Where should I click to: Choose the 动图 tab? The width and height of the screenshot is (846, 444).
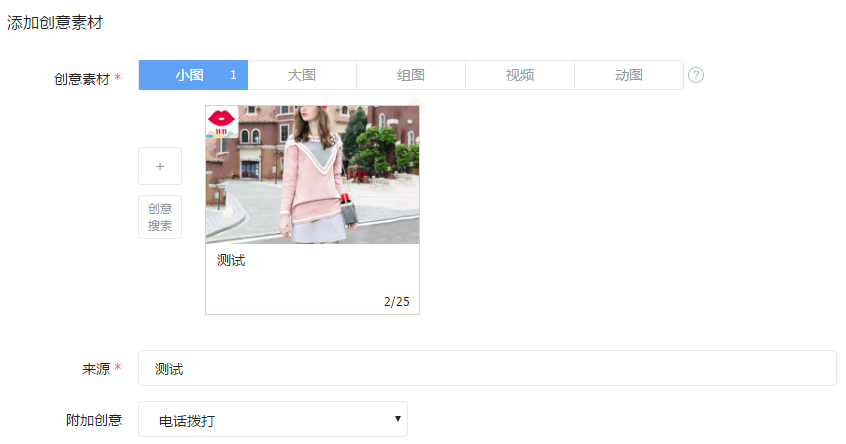[629, 75]
